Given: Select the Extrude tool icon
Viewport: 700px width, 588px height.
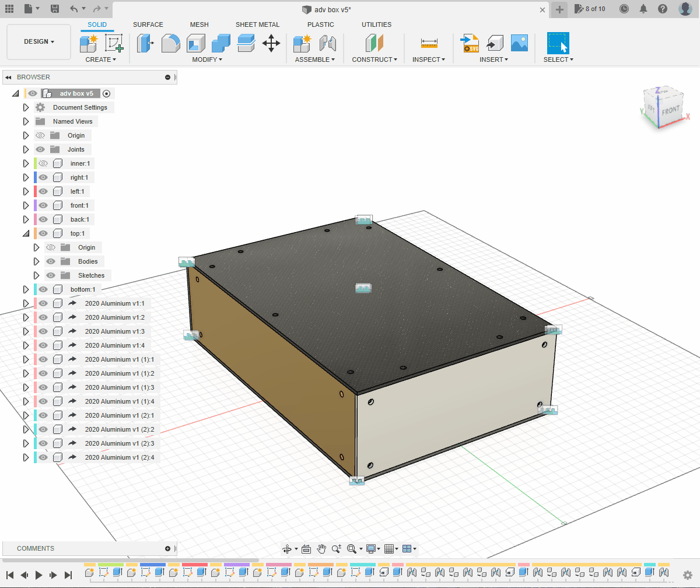Looking at the screenshot, I should (x=146, y=43).
